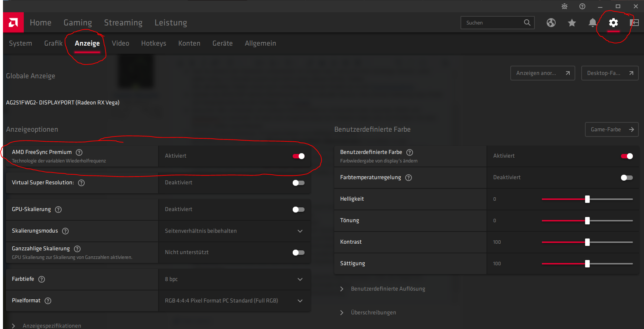Switch to the Grafik subtab
The height and width of the screenshot is (329, 644).
point(53,43)
